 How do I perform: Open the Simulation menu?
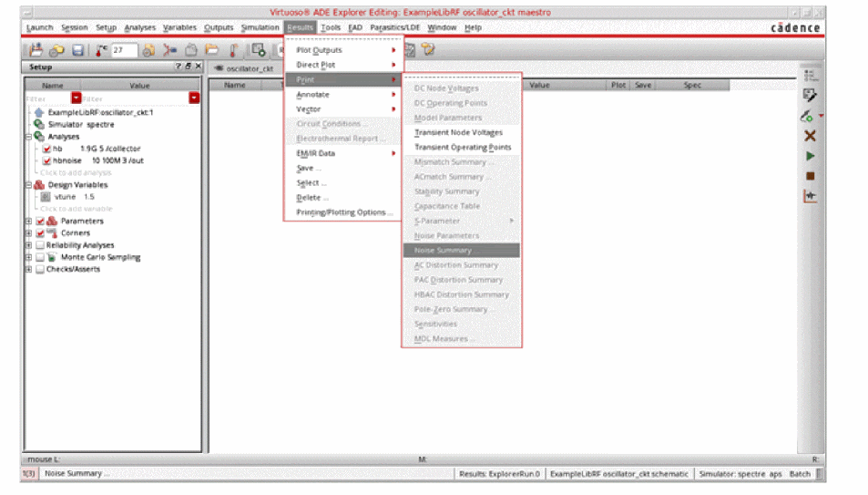pyautogui.click(x=260, y=27)
